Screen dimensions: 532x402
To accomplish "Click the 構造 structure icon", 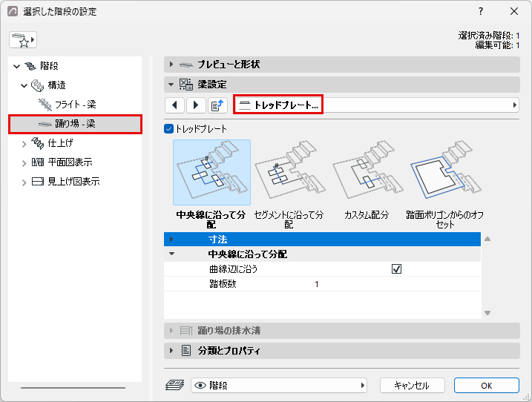I will (x=37, y=85).
